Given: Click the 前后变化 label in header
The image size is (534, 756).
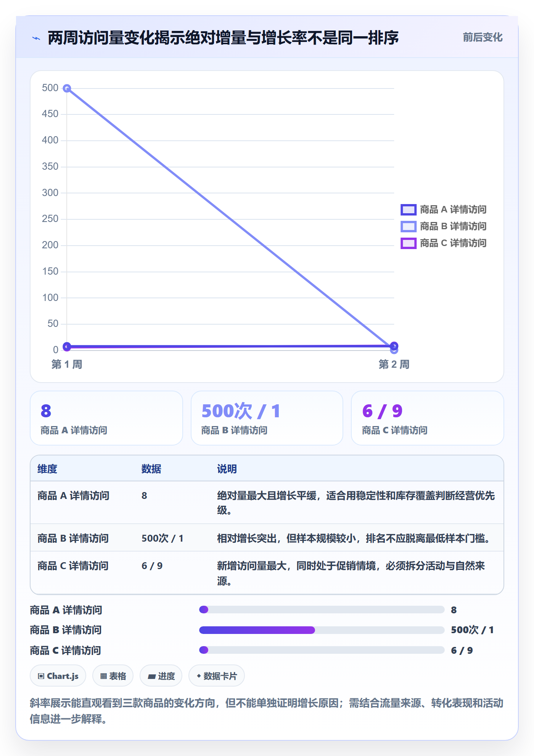Looking at the screenshot, I should click(483, 37).
